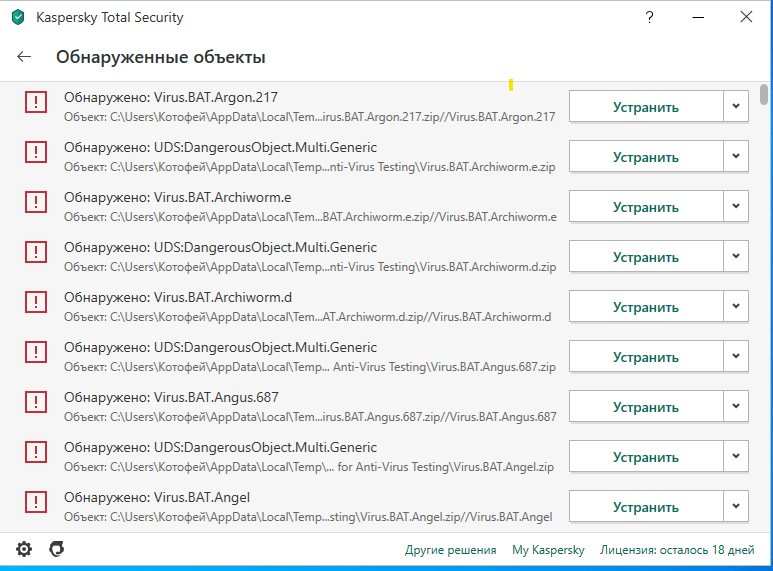Viewport: 773px width, 571px height.
Task: Click Устранить for Virus.BAT.Angus.687
Action: point(646,406)
